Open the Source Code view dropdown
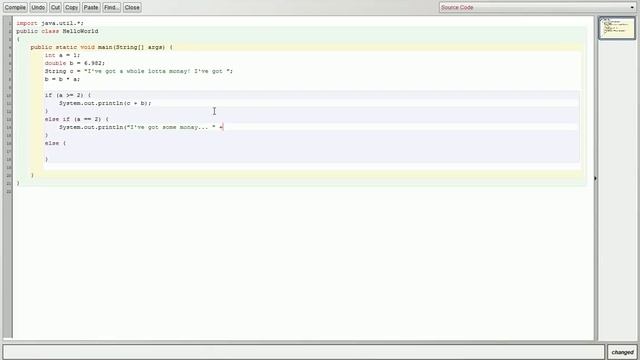 pyautogui.click(x=538, y=7)
